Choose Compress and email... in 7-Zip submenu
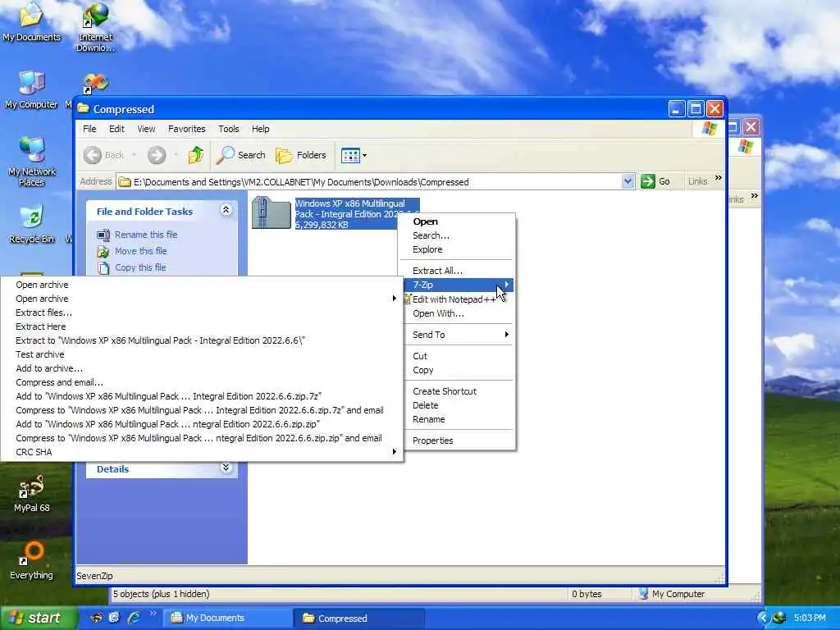Viewport: 840px width, 630px height. (x=202, y=382)
